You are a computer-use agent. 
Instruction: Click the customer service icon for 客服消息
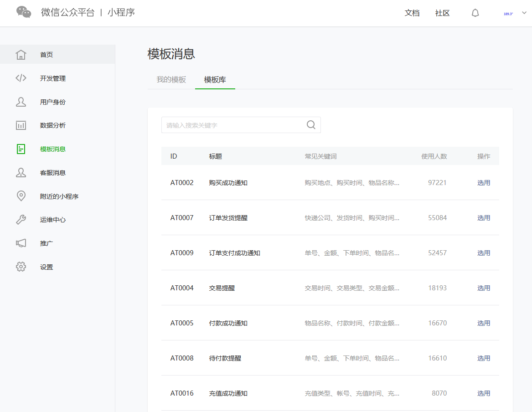[x=21, y=173]
